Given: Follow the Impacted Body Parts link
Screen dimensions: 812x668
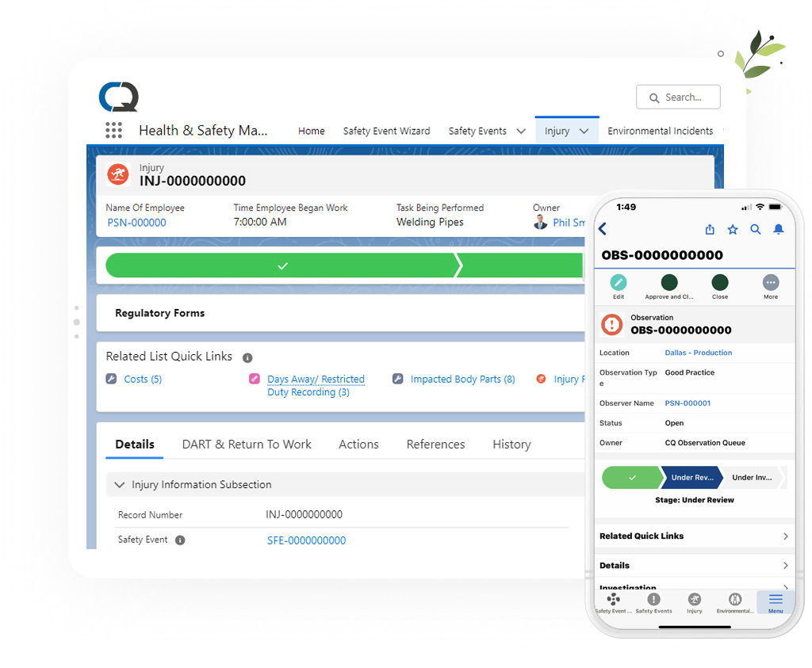Looking at the screenshot, I should tap(462, 379).
